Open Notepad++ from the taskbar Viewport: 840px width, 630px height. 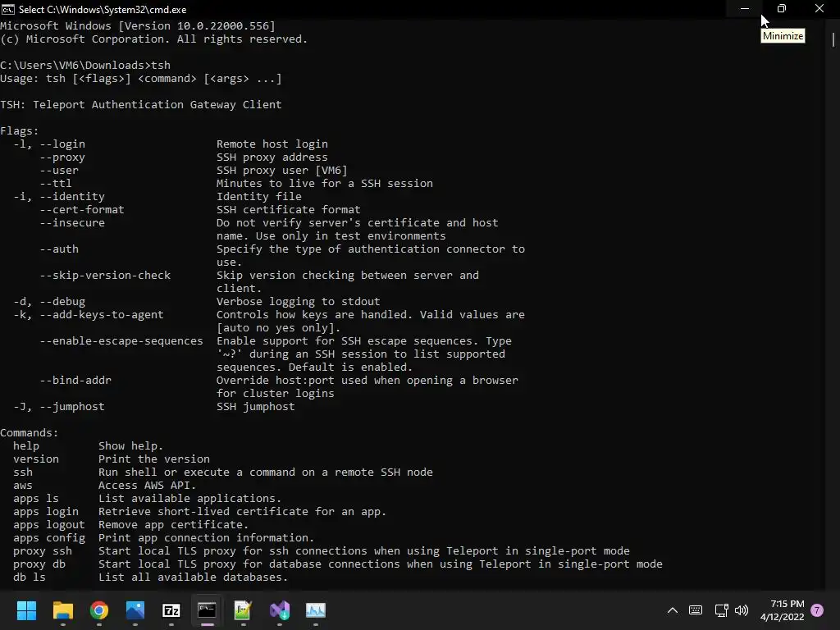(x=243, y=610)
